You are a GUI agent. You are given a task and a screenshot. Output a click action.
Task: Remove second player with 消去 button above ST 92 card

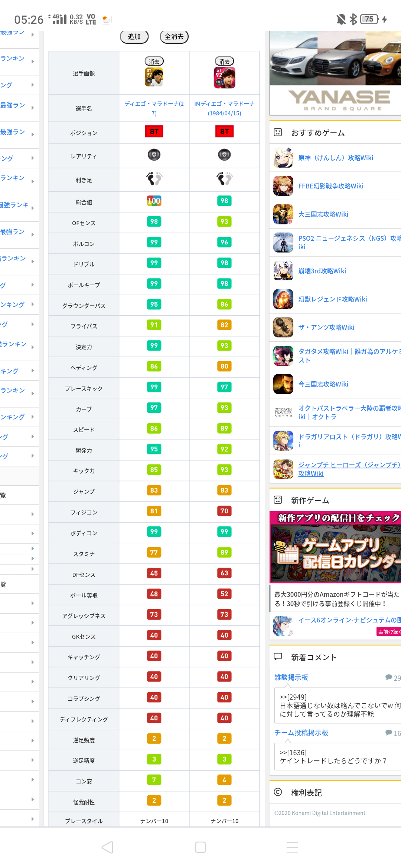tap(225, 62)
